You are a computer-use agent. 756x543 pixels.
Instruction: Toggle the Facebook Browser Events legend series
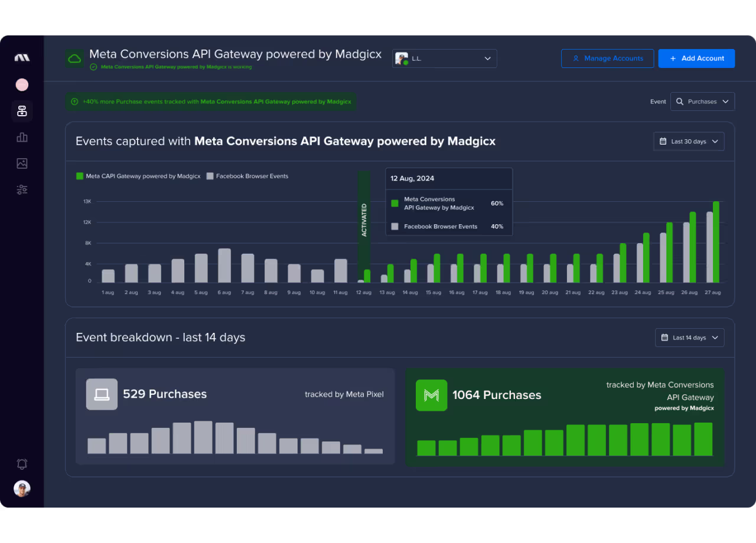point(247,176)
